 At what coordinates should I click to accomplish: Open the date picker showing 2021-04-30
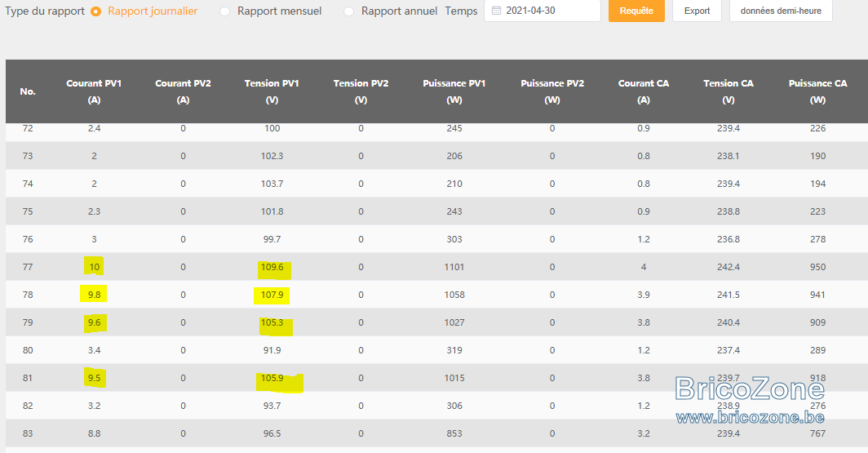click(x=542, y=11)
